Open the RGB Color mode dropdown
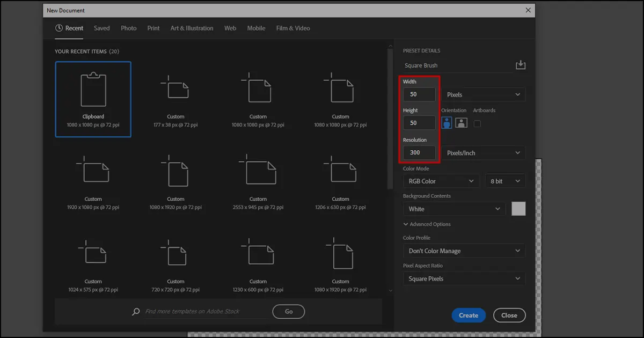The height and width of the screenshot is (338, 644). 440,181
